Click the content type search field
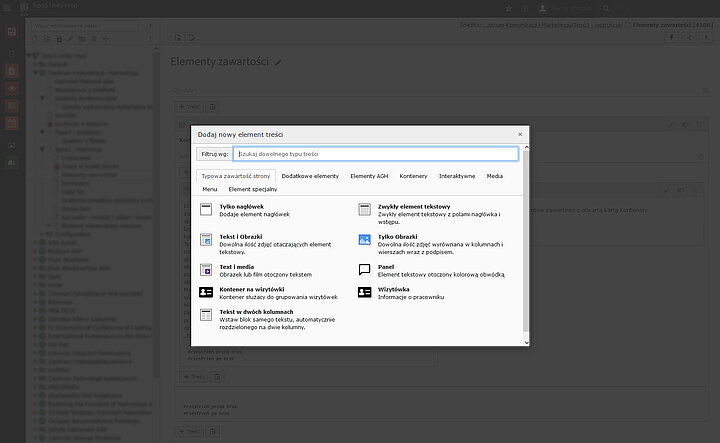720x443 pixels. (x=375, y=154)
